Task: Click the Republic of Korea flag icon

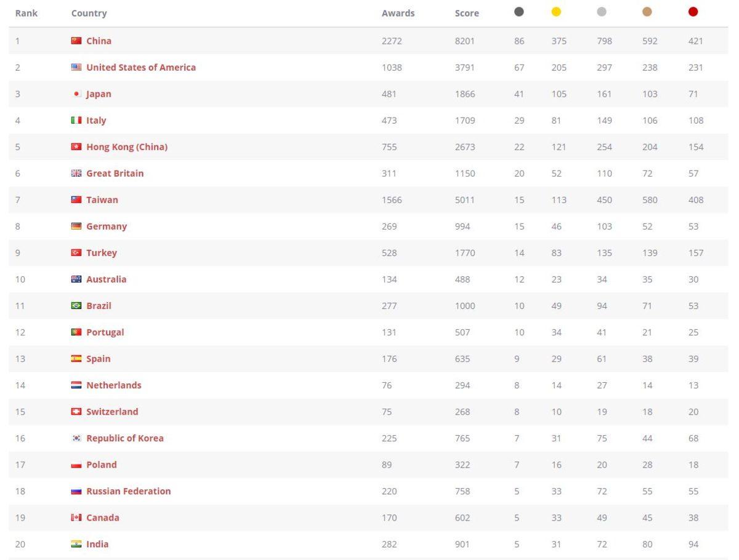Action: 76,438
